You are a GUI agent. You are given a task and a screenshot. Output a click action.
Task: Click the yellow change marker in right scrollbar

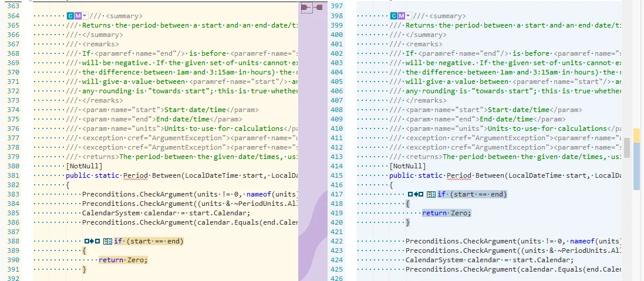coord(636,134)
